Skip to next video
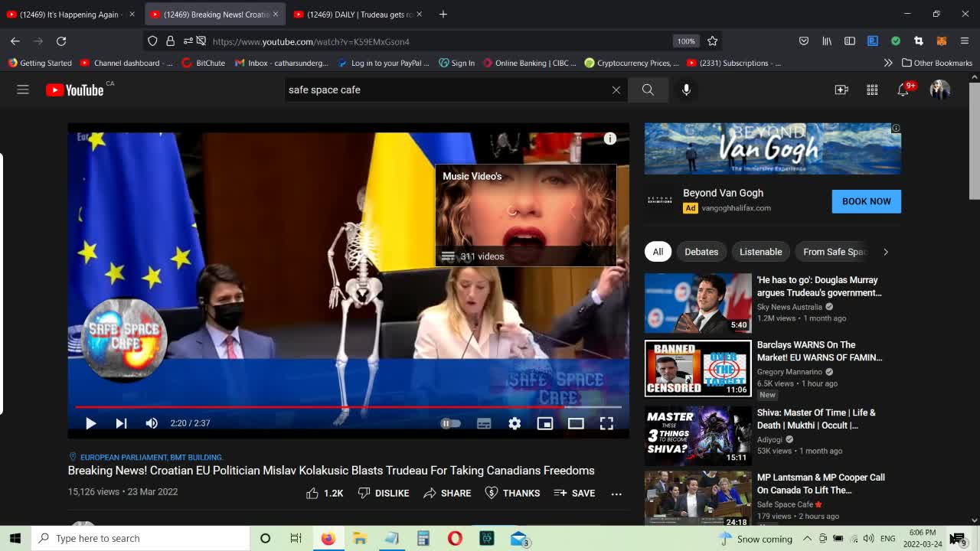This screenshot has width=980, height=551. tap(121, 423)
